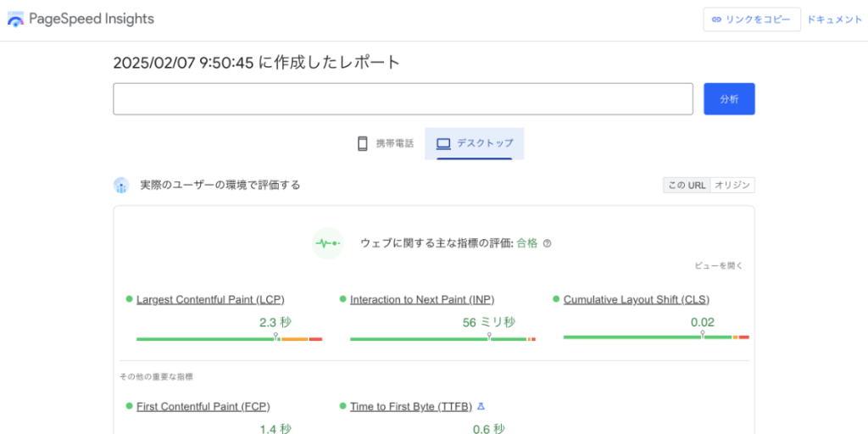Click the 2.3 秒 LCP value
This screenshot has width=868, height=434.
tap(275, 323)
